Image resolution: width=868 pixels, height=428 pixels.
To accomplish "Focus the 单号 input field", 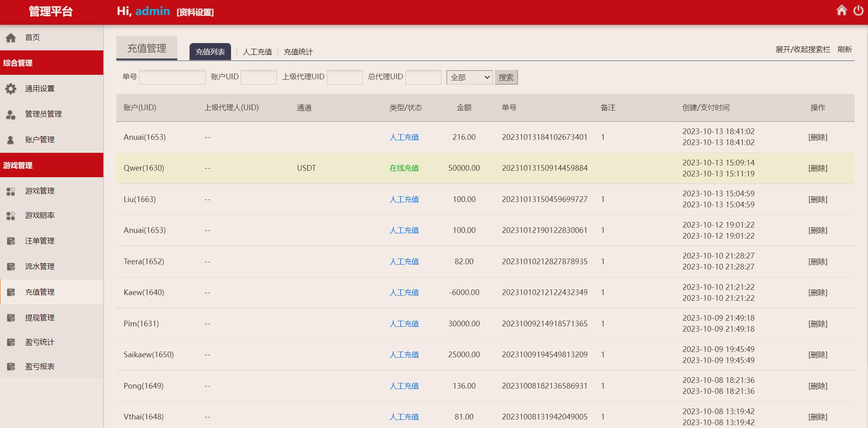I will [172, 77].
